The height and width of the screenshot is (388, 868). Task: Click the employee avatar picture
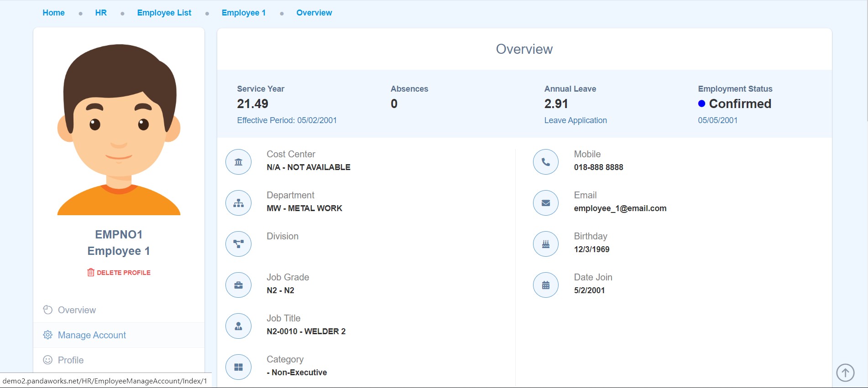point(119,129)
